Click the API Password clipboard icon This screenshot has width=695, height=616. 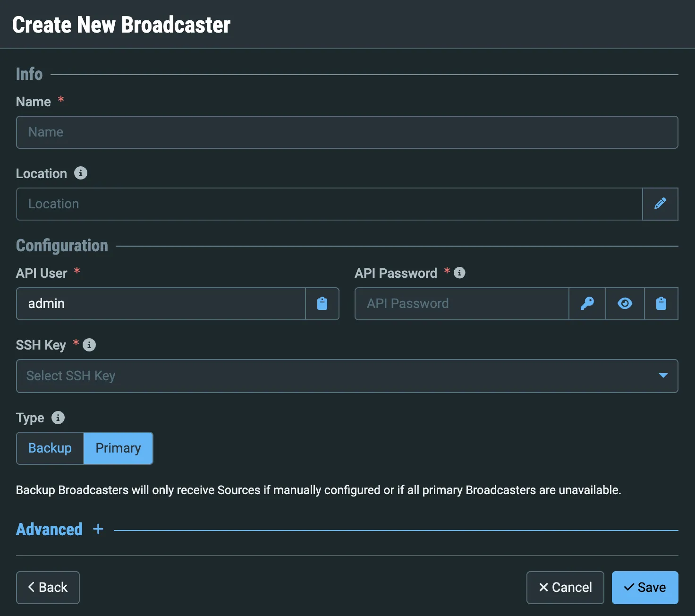pyautogui.click(x=661, y=304)
